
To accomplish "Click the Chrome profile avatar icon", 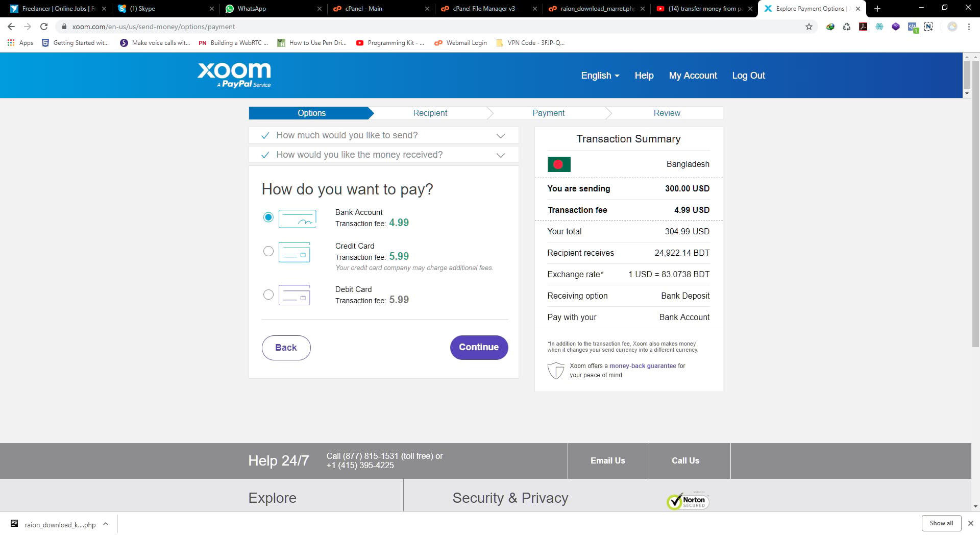I will pos(952,27).
